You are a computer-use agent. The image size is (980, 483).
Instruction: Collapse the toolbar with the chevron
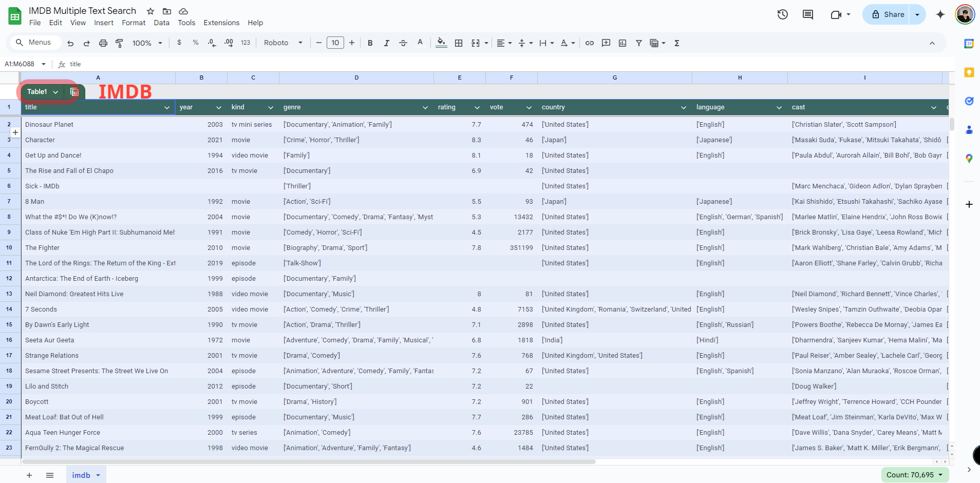click(x=932, y=43)
